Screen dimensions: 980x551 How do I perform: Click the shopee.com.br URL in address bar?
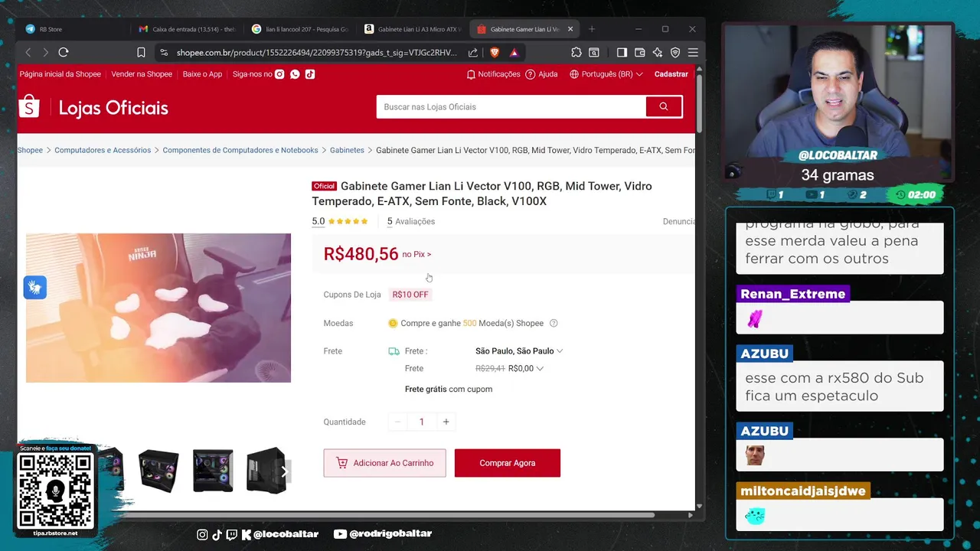coord(316,53)
